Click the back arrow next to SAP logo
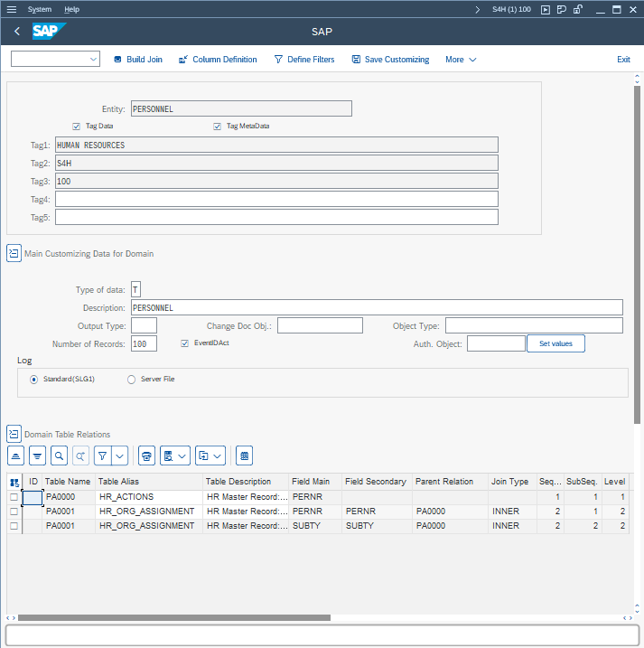Image resolution: width=644 pixels, height=648 pixels. pos(17,32)
